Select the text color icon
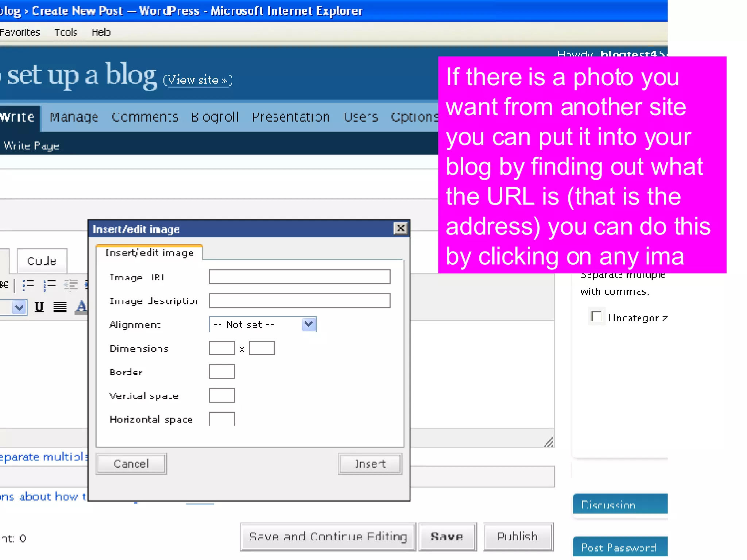The image size is (747, 560). pos(81,307)
